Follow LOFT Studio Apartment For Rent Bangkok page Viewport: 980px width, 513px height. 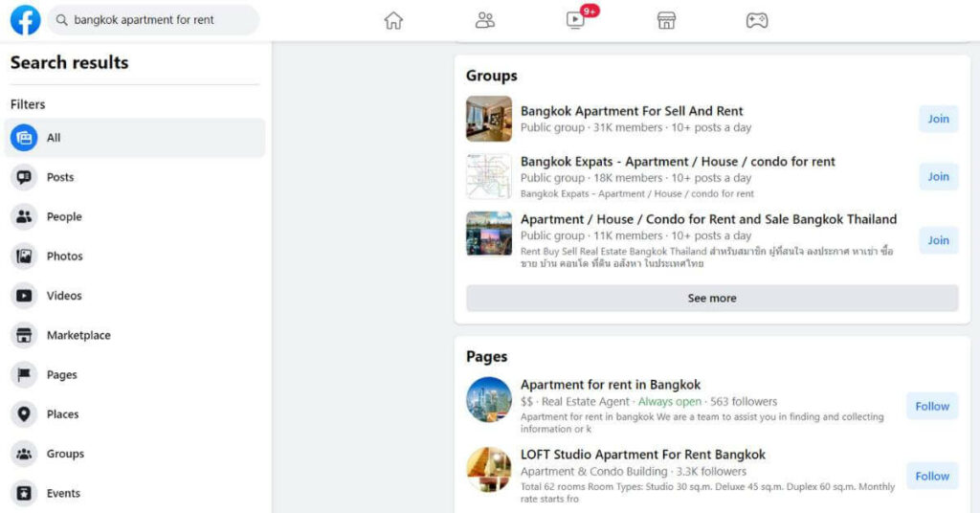[932, 476]
